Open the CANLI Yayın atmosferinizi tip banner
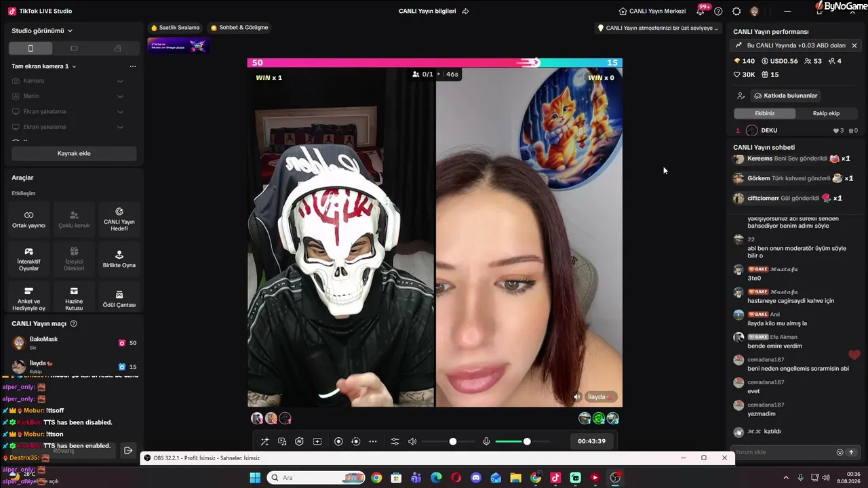Screen dimensions: 868x488 click(x=657, y=28)
